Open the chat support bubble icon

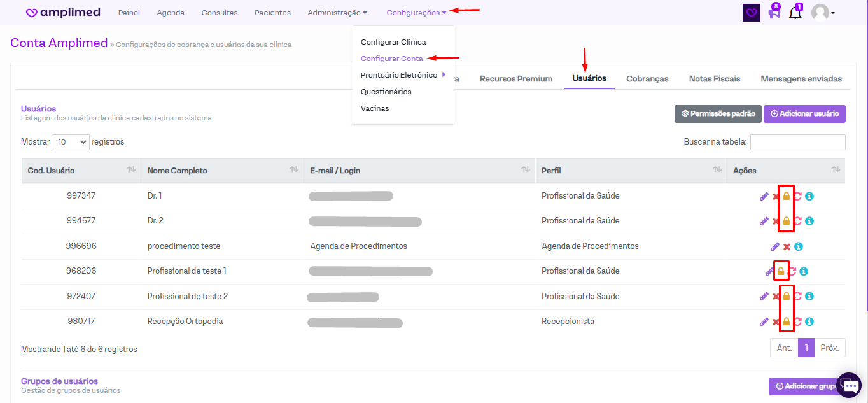(848, 385)
